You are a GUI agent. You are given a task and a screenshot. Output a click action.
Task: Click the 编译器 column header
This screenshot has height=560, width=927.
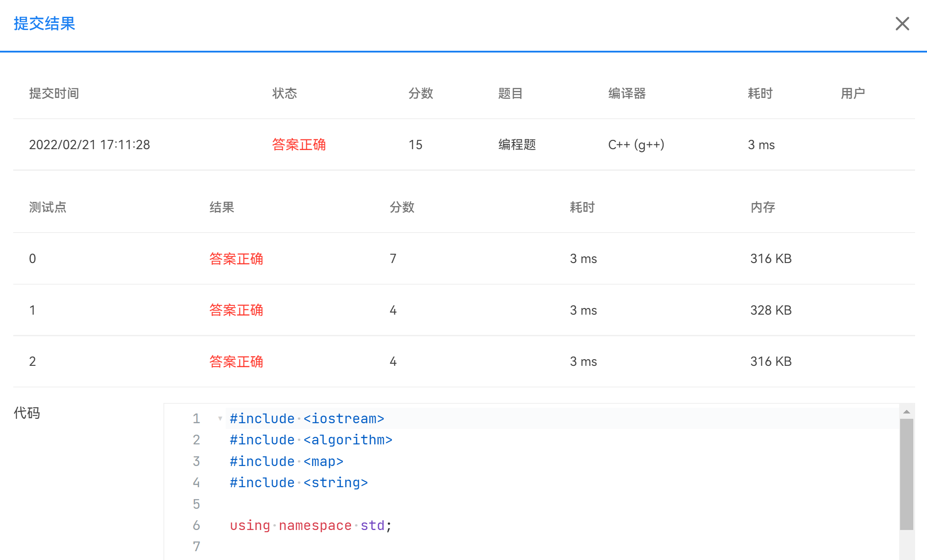click(627, 93)
